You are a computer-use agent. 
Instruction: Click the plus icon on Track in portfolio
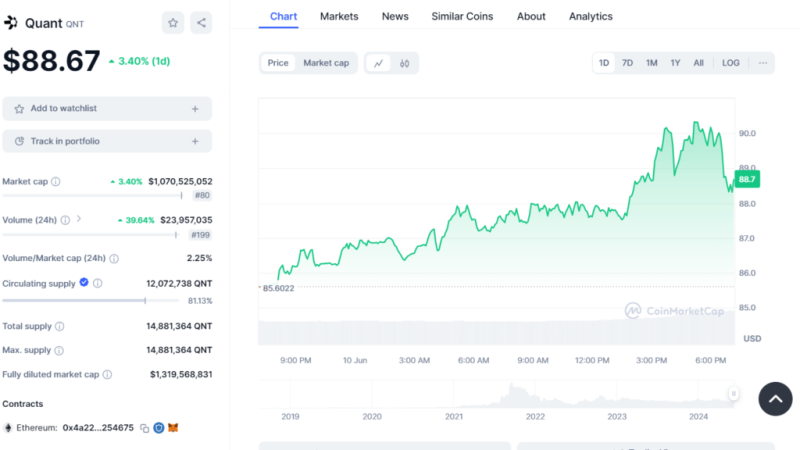click(195, 141)
